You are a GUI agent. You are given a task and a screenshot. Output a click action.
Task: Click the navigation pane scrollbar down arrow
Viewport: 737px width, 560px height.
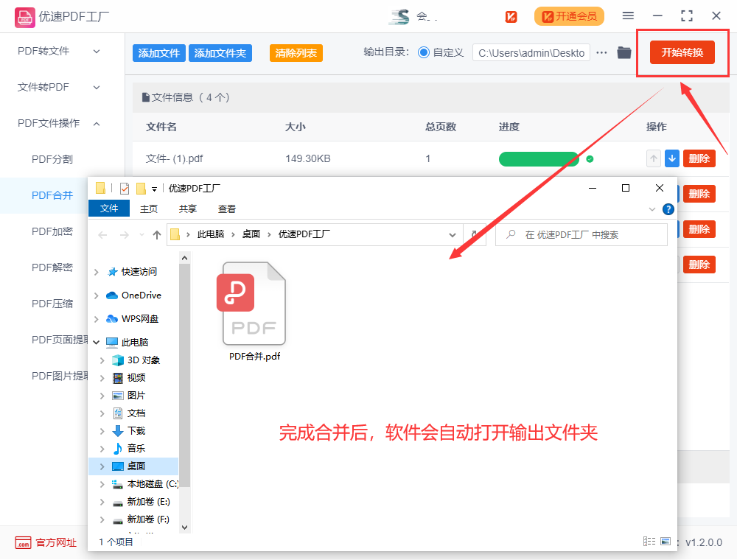(184, 527)
